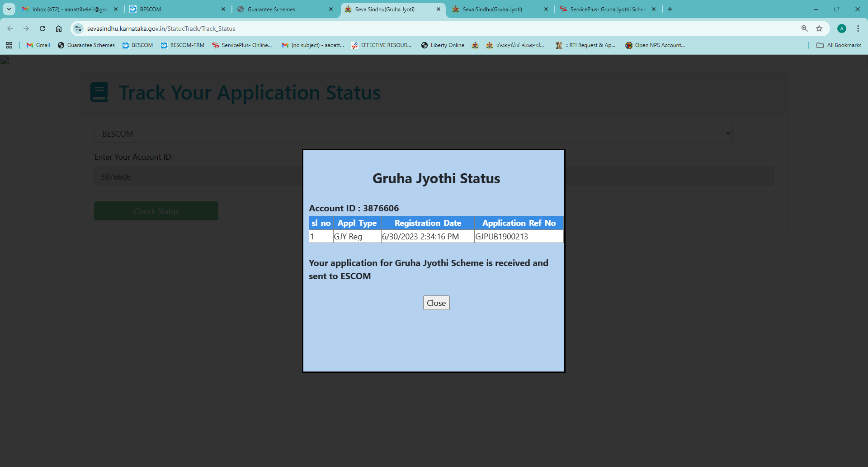
Task: Open a new browser tab
Action: pos(670,9)
